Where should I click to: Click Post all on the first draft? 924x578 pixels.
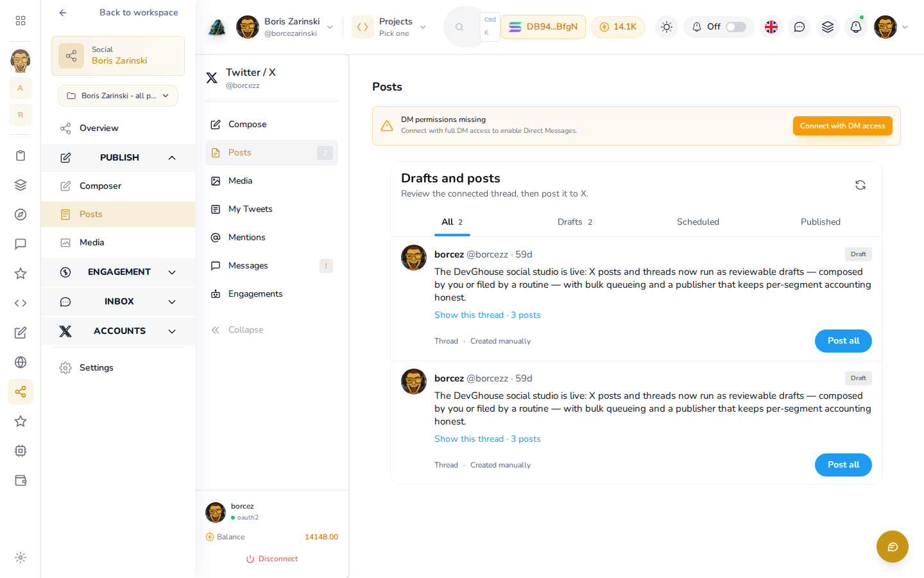pyautogui.click(x=843, y=341)
